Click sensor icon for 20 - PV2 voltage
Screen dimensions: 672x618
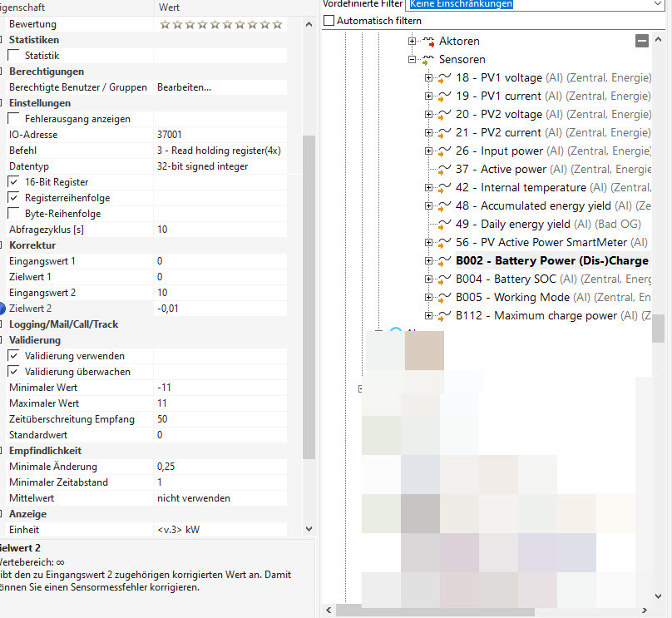[444, 115]
